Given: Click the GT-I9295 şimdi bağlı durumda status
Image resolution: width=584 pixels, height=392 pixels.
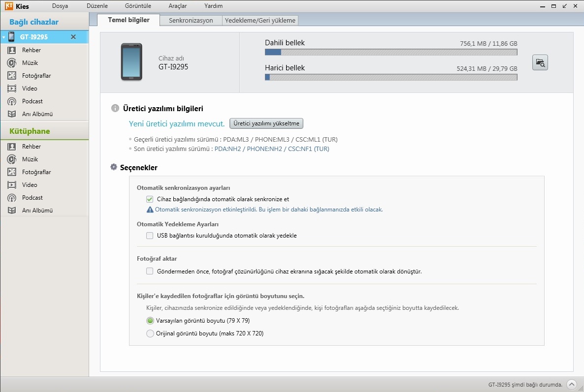Looking at the screenshot, I should click(525, 385).
